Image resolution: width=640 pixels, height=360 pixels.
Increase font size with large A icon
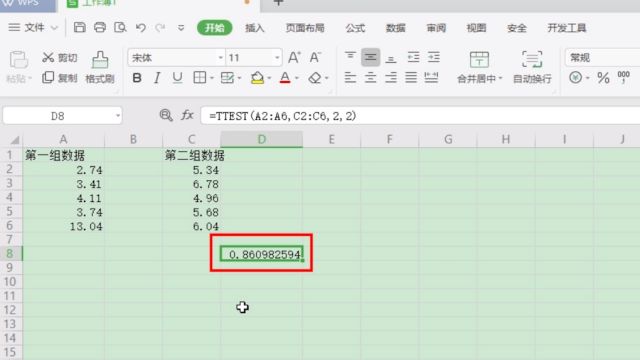(x=294, y=58)
